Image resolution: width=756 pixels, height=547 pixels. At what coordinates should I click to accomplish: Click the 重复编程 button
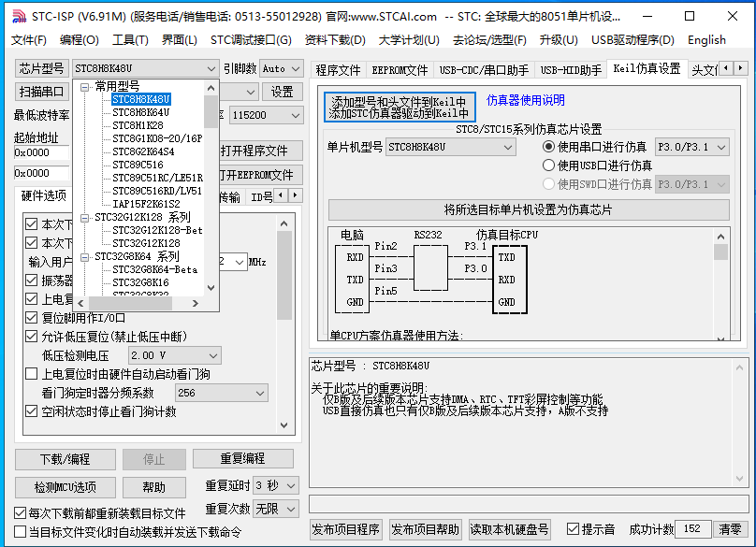pos(243,458)
